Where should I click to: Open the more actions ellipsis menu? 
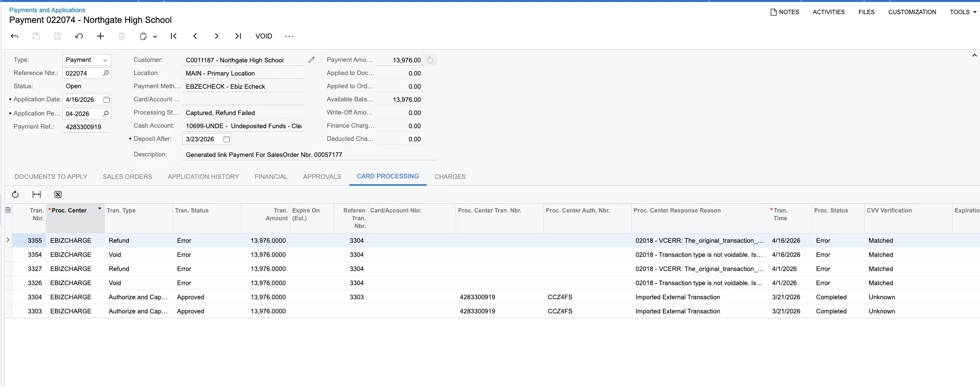(289, 36)
